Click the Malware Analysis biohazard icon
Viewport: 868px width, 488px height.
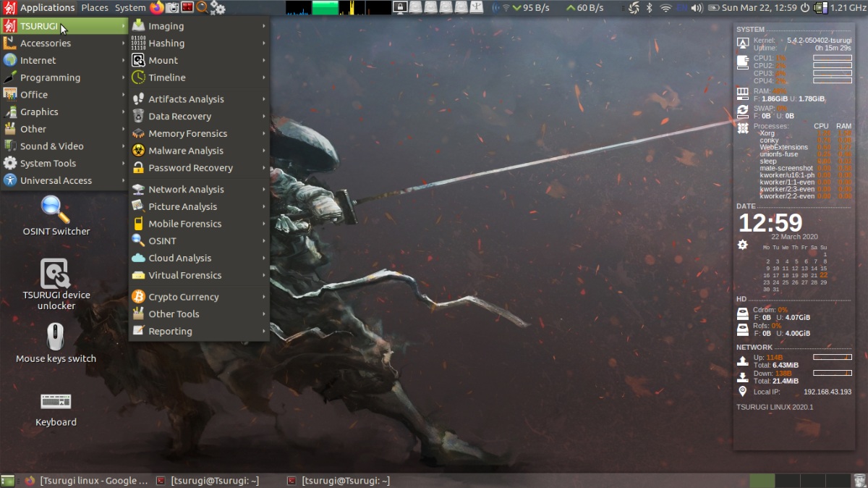click(138, 151)
